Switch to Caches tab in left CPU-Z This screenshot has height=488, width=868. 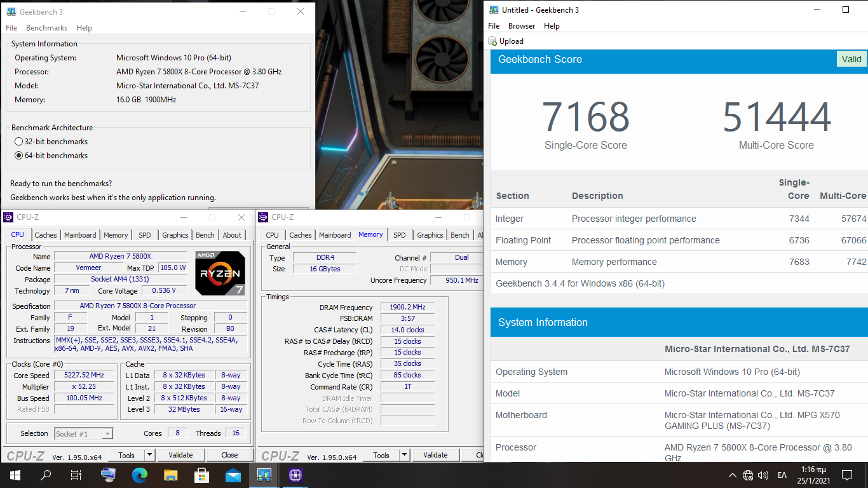[46, 235]
